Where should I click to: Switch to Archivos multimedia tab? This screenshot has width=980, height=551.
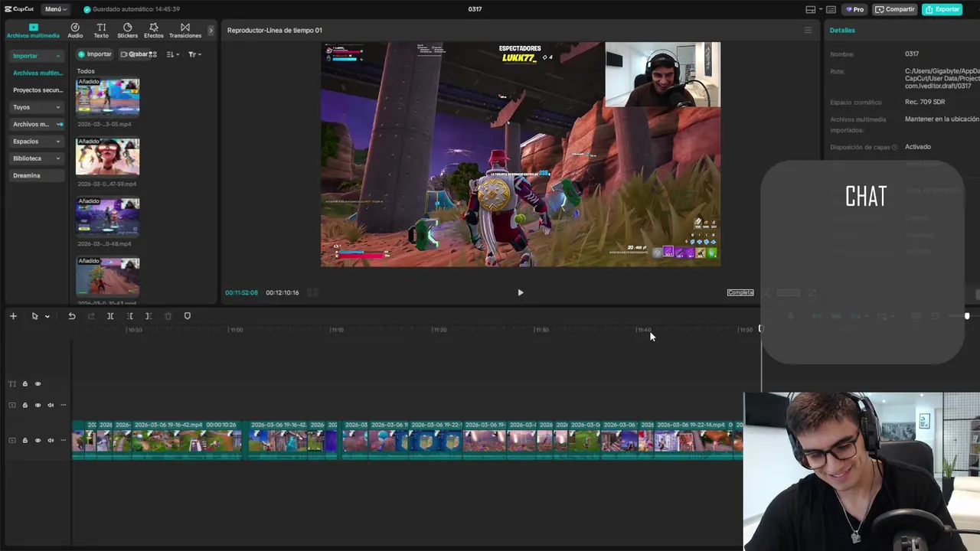[33, 31]
